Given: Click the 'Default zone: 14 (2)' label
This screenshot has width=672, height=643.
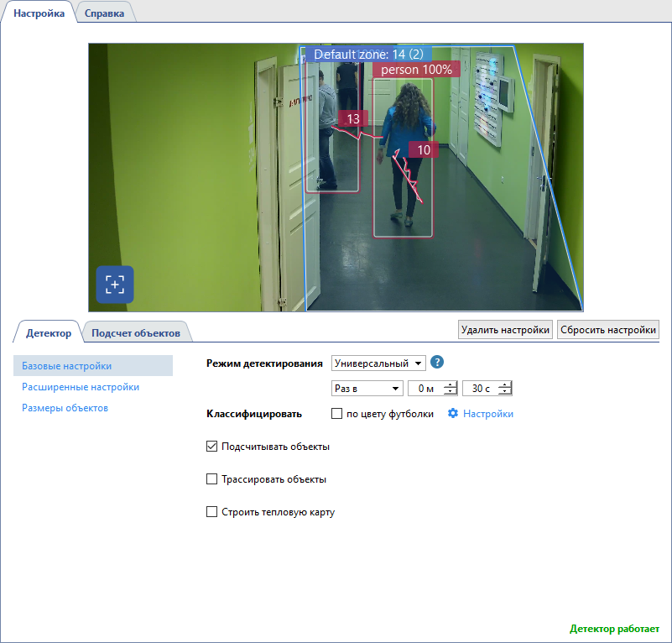Looking at the screenshot, I should coord(367,54).
